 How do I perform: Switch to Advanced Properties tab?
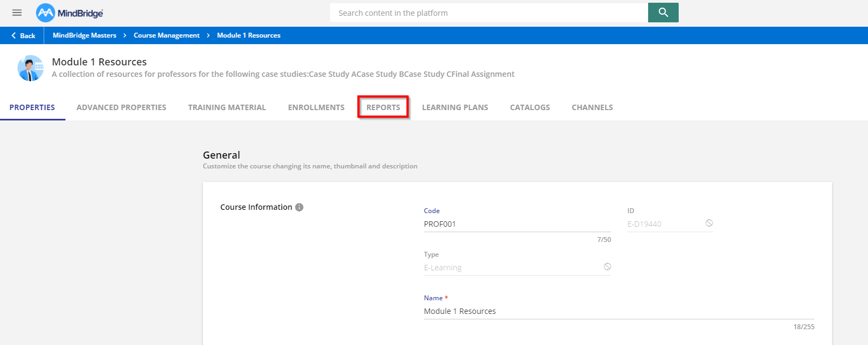(x=121, y=107)
